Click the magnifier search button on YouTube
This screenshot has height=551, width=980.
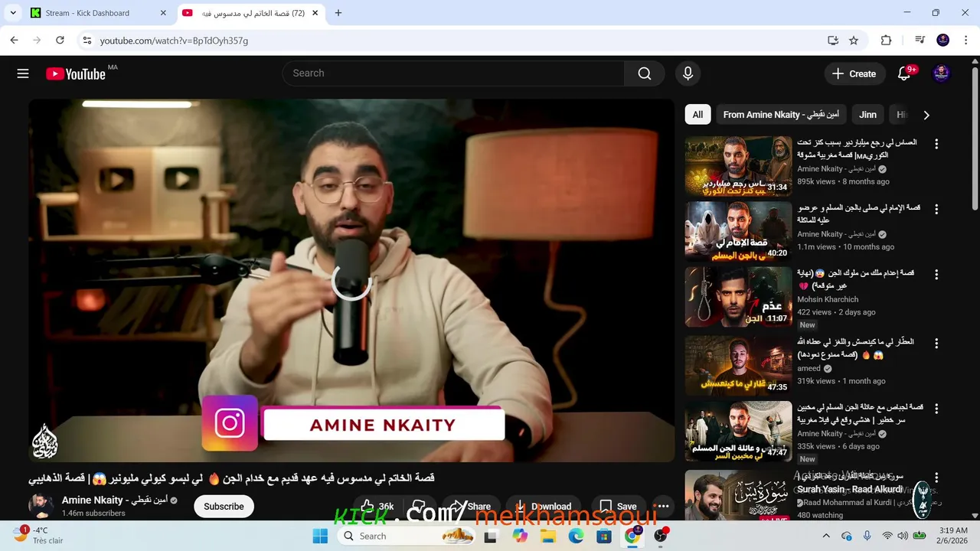pos(645,73)
